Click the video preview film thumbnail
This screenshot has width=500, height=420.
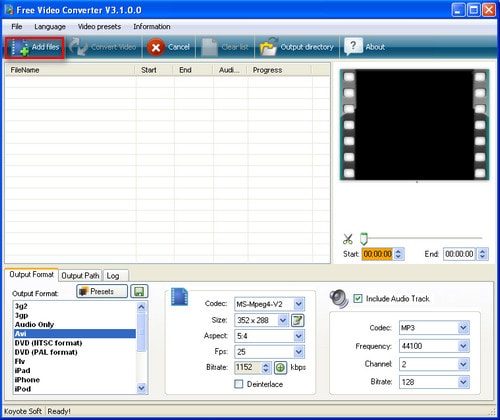coord(414,125)
